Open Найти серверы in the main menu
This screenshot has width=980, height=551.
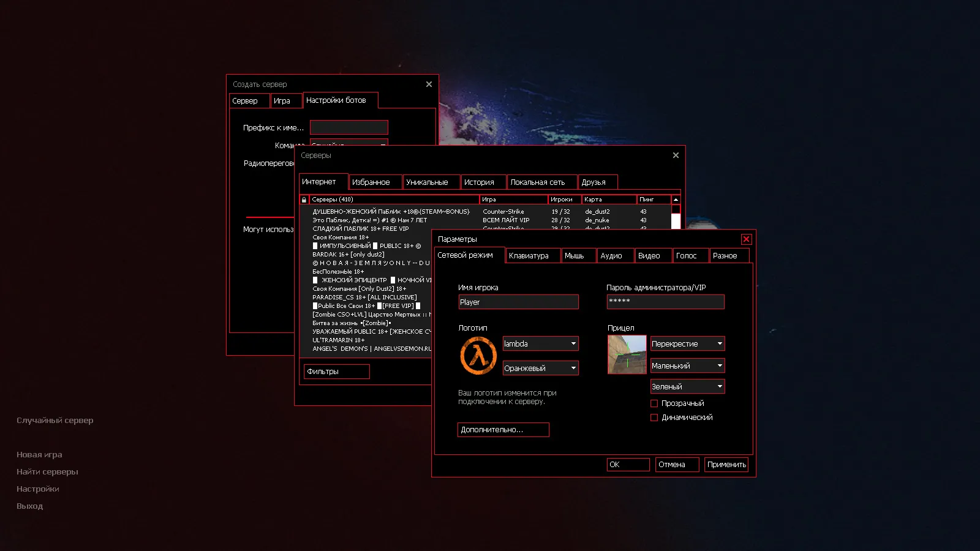[x=47, y=472]
